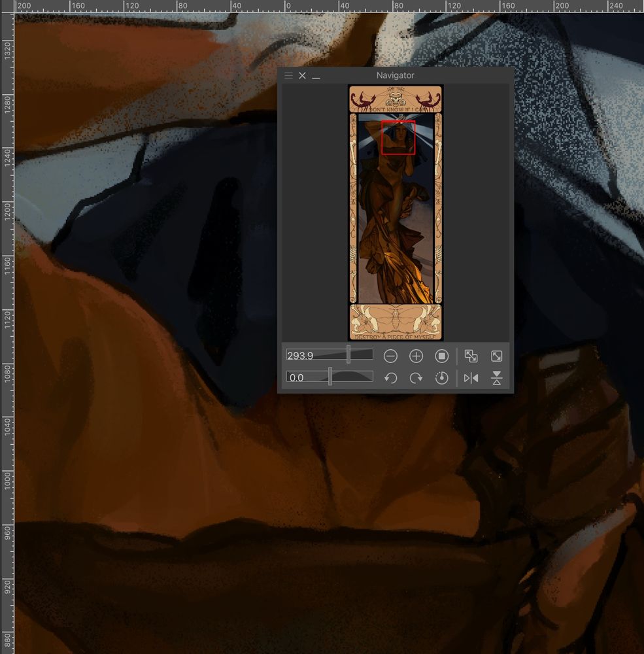Rotate the canvas right

(x=416, y=378)
